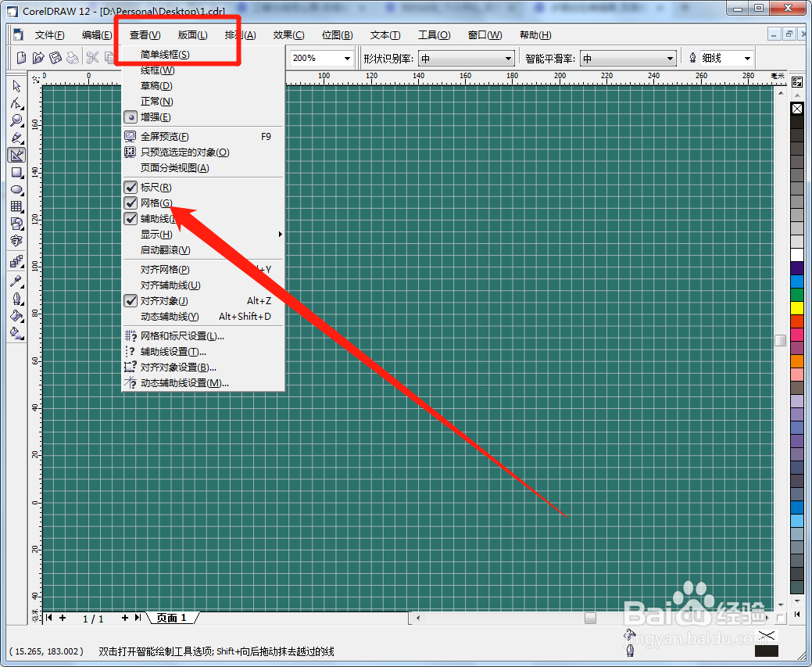The width and height of the screenshot is (812, 667).
Task: Select the Interactive Fill tool
Action: point(16,333)
